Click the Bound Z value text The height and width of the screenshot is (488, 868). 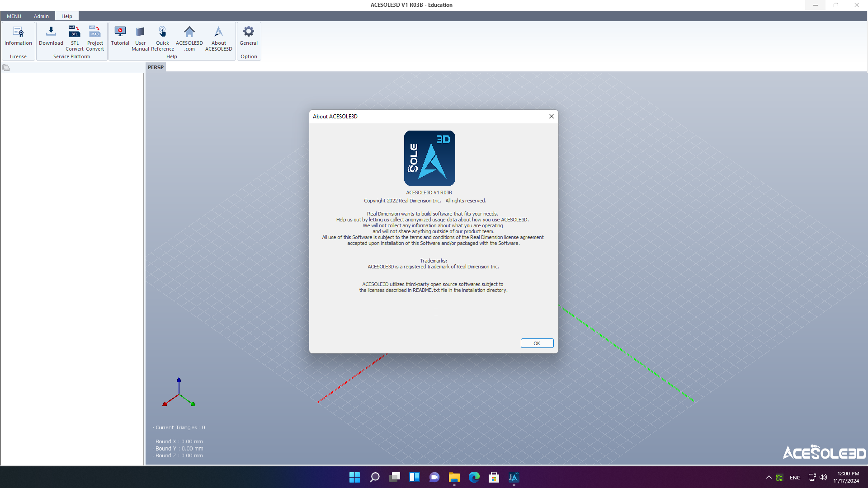point(178,455)
